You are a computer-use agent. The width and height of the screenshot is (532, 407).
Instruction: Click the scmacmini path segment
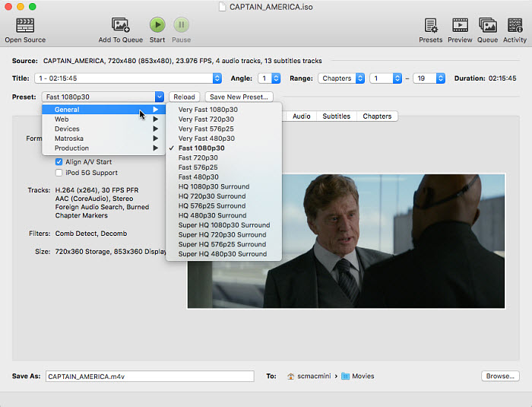[314, 376]
